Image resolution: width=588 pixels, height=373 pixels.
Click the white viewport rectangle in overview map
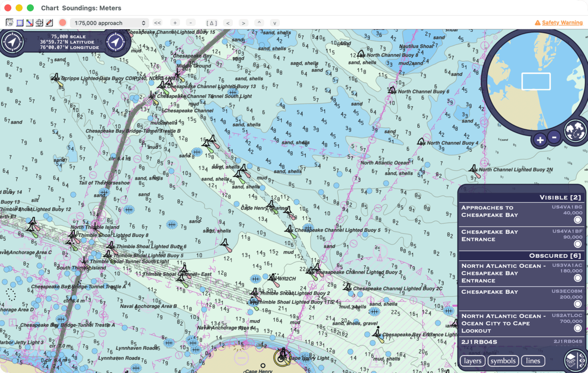pos(536,81)
